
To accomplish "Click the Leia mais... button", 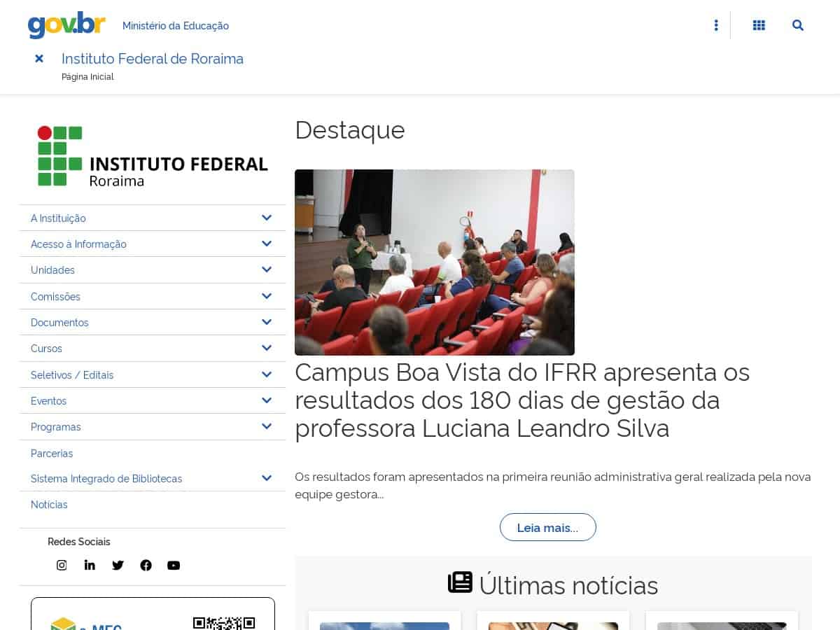I will pyautogui.click(x=548, y=527).
